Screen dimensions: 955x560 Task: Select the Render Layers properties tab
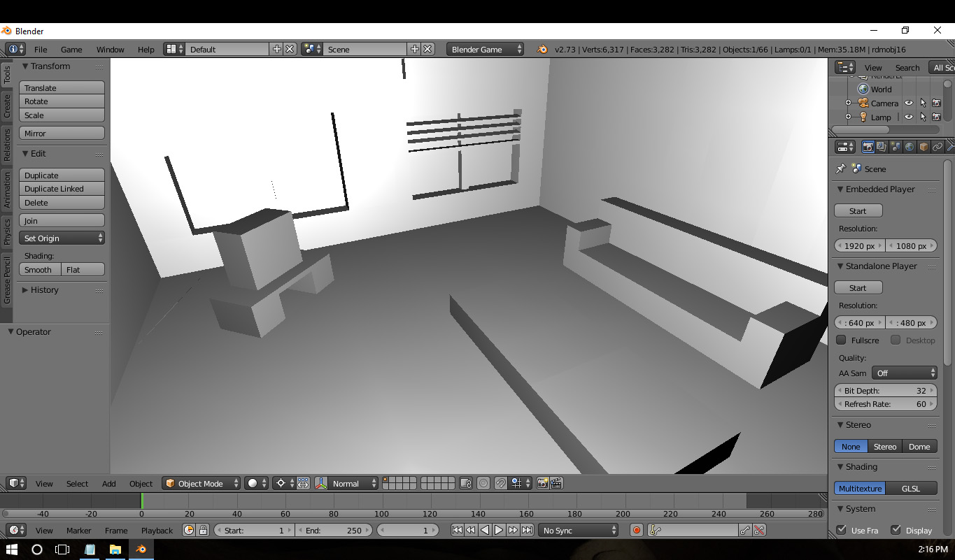882,147
